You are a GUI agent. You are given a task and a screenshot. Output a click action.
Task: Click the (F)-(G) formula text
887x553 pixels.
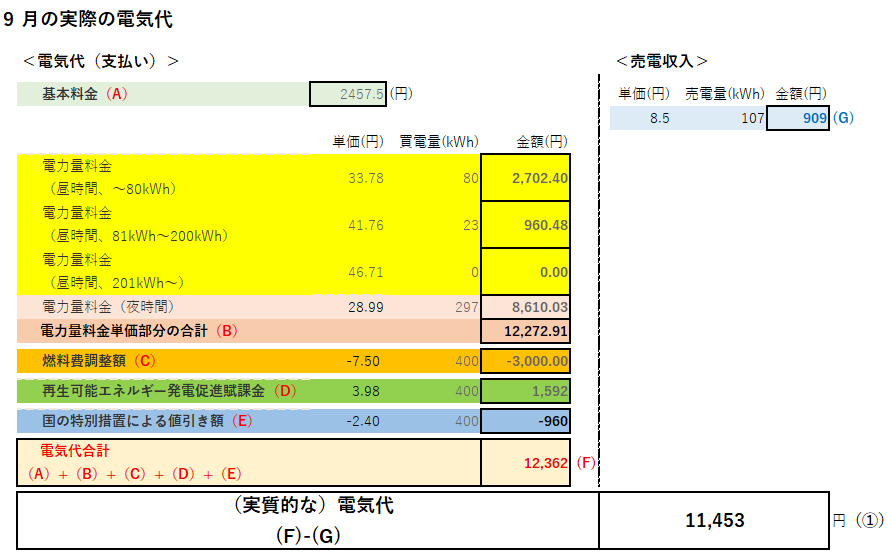308,535
